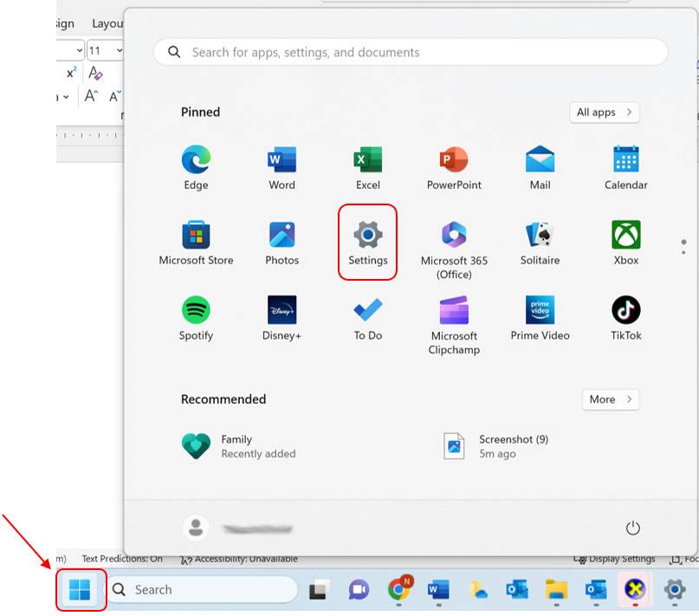The height and width of the screenshot is (616, 699).
Task: Launch PowerPoint from the pinned apps
Action: pos(454,167)
